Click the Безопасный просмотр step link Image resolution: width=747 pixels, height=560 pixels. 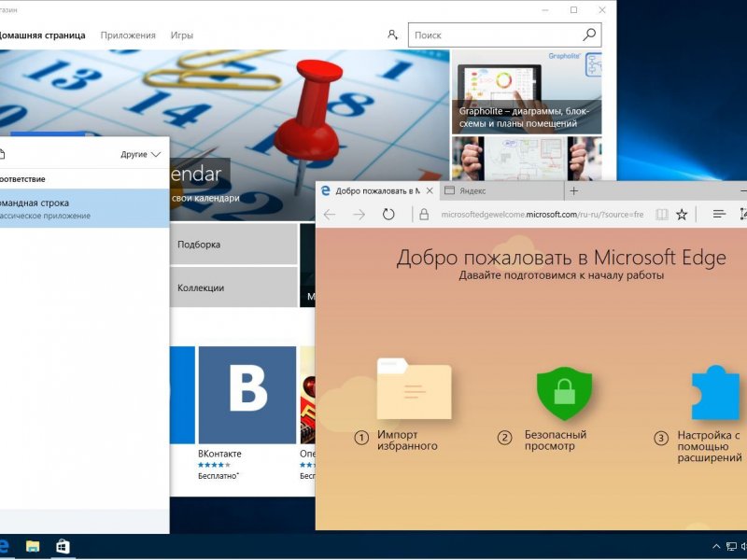click(556, 440)
